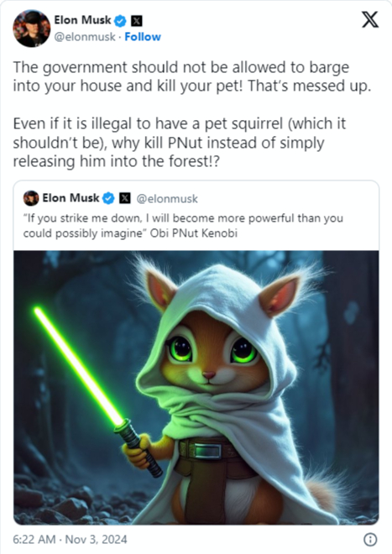Click the Elon Musk name in the quoted tweet
The width and height of the screenshot is (392, 554).
71,198
